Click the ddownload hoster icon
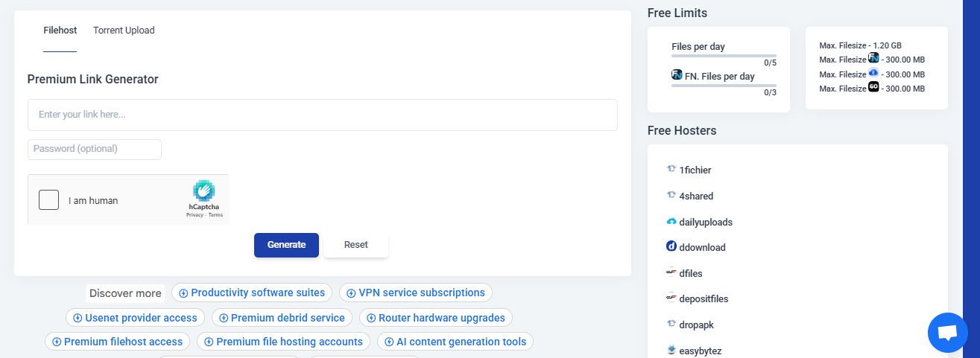Viewport: 980px width, 358px height. [671, 246]
